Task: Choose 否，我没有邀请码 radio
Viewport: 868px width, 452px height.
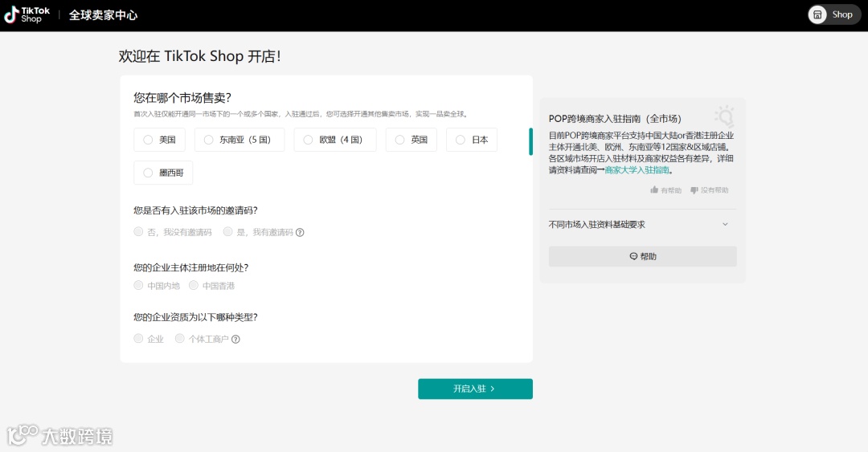Action: [x=138, y=232]
